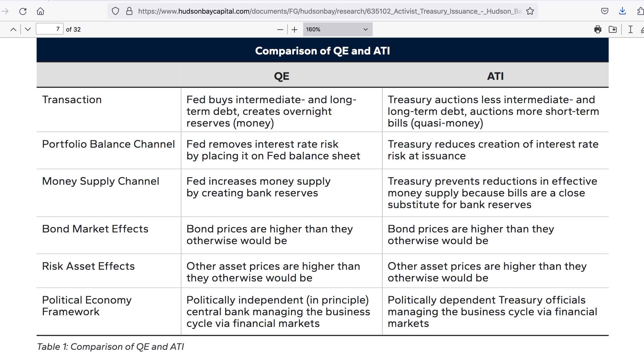The height and width of the screenshot is (354, 644).
Task: Click the Comparison of QE and ATI heading
Action: click(322, 51)
